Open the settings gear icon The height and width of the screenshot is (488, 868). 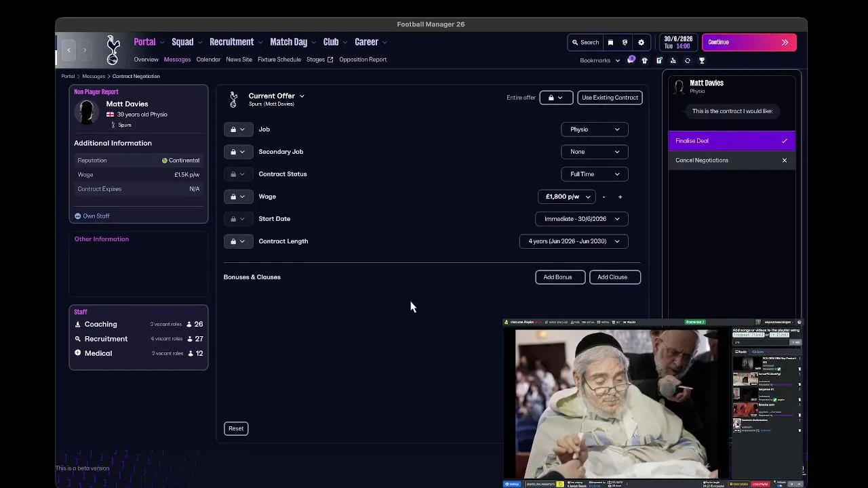point(641,42)
